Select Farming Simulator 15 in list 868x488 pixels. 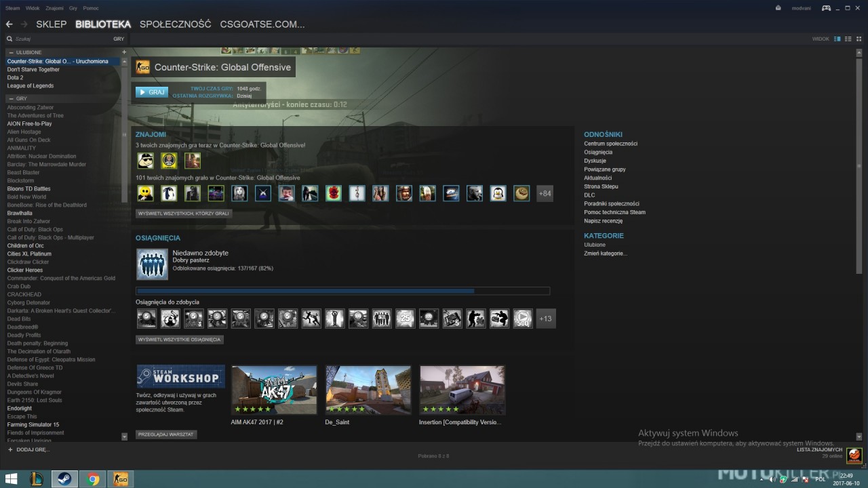click(x=33, y=424)
